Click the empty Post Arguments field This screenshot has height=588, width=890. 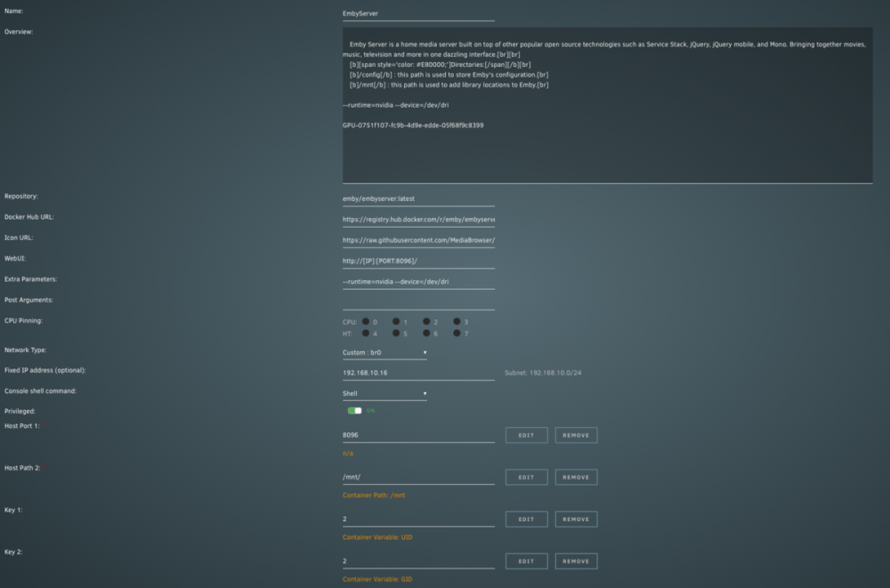418,302
